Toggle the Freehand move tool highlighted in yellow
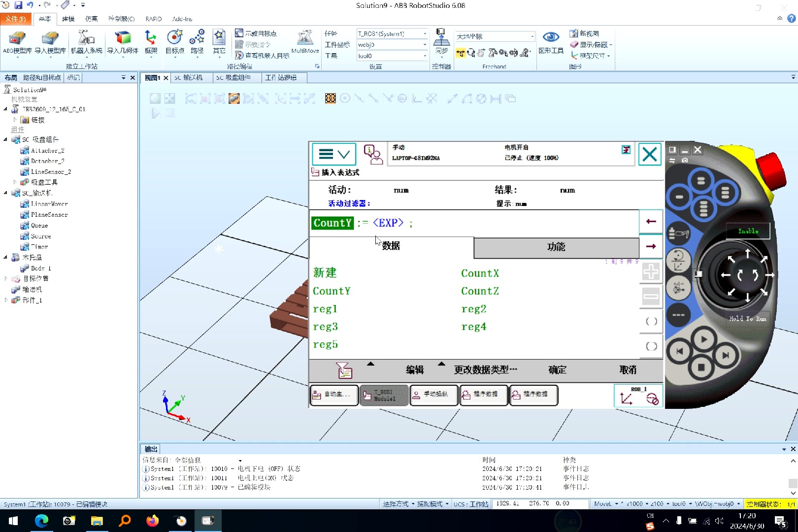This screenshot has width=798, height=532. pyautogui.click(x=460, y=53)
